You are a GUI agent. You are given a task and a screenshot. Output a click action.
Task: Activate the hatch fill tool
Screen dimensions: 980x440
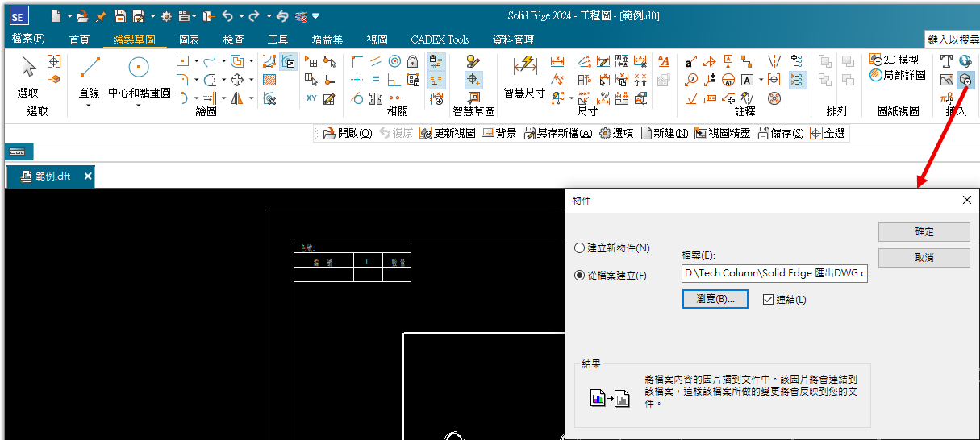click(270, 80)
